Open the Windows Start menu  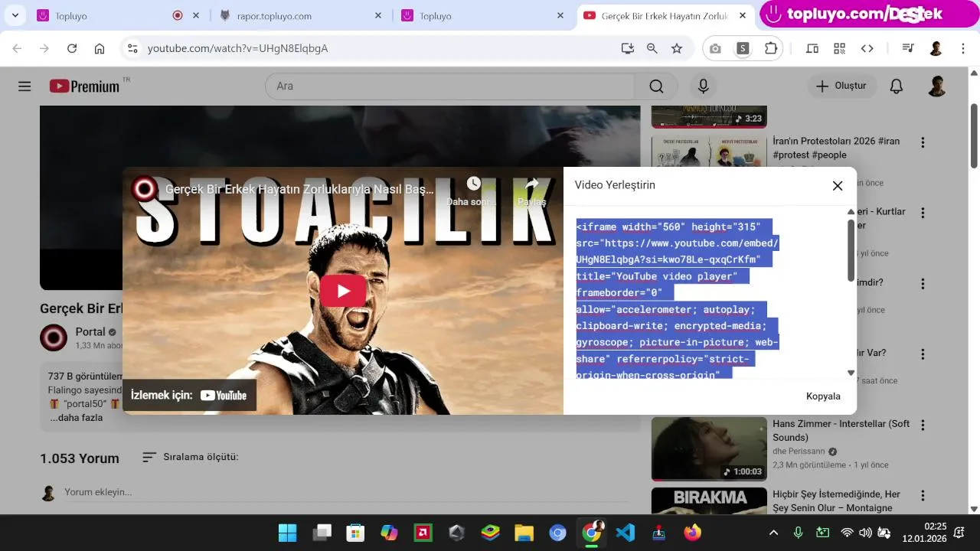(x=288, y=533)
